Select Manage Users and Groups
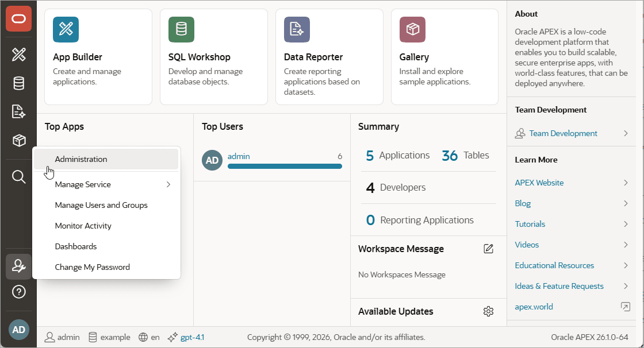Screen dimensions: 644x348 click(x=106, y=205)
